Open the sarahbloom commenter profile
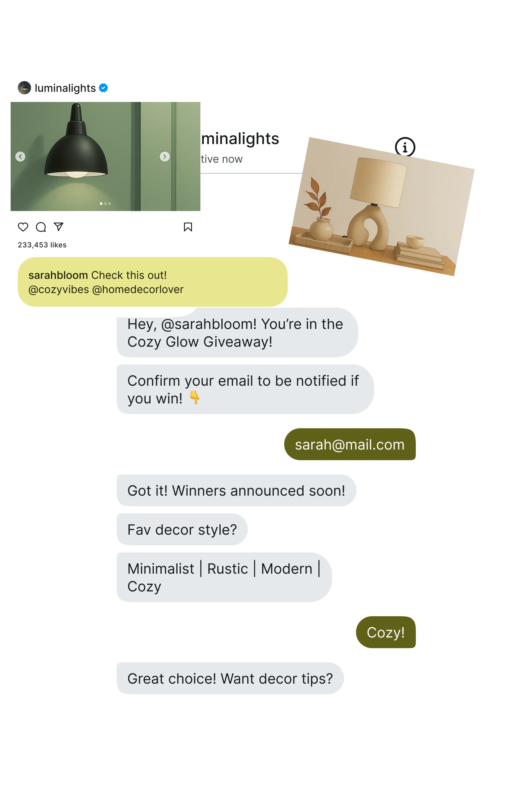Viewport: 532px width, 798px height. coord(58,275)
